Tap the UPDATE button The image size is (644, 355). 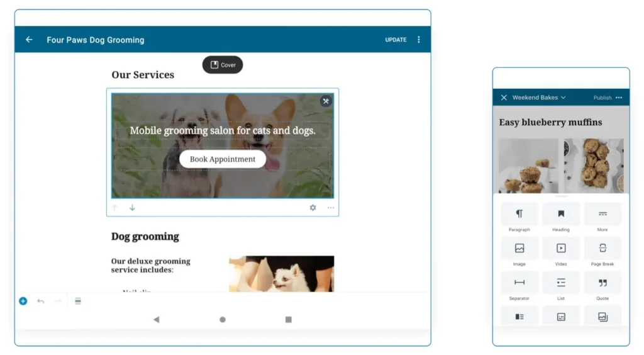[396, 40]
